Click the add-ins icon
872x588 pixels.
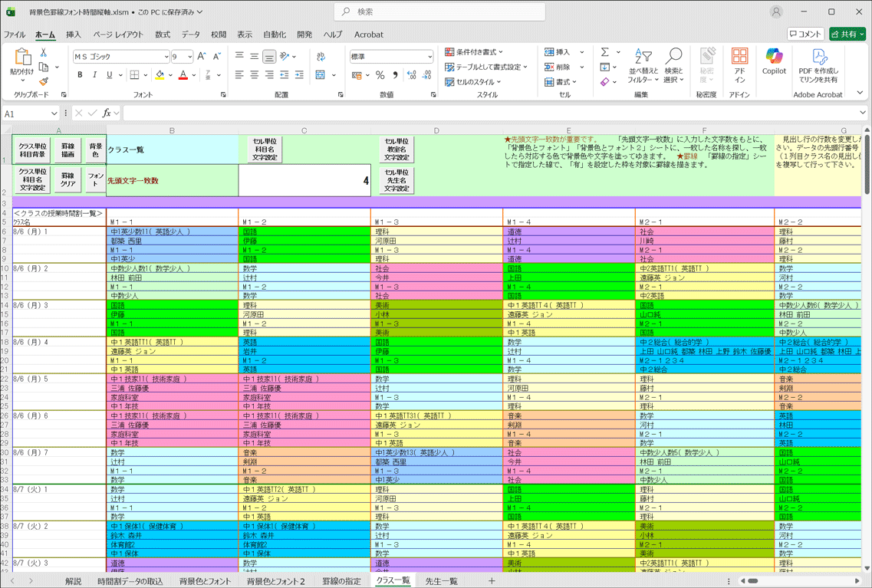pyautogui.click(x=739, y=62)
